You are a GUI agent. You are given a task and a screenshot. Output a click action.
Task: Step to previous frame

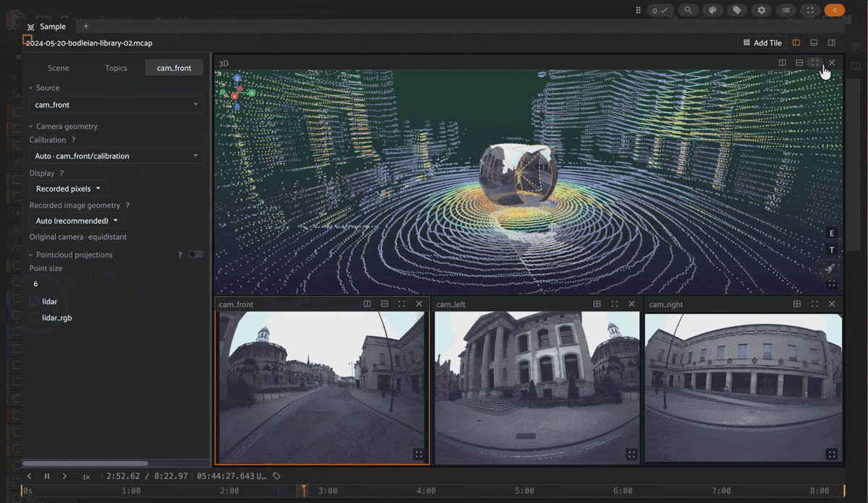pyautogui.click(x=30, y=476)
